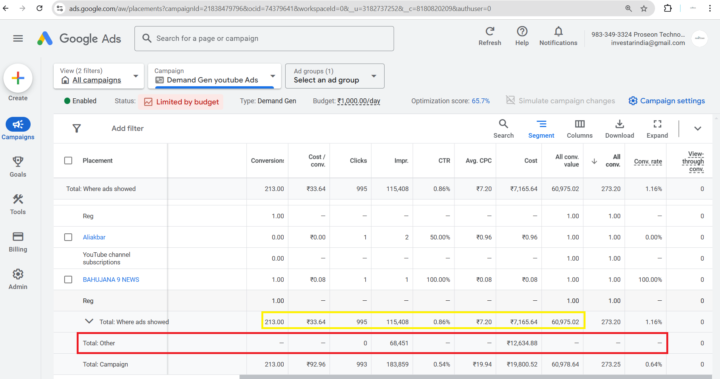The image size is (720, 379).
Task: Open Billing in the sidebar
Action: click(18, 242)
